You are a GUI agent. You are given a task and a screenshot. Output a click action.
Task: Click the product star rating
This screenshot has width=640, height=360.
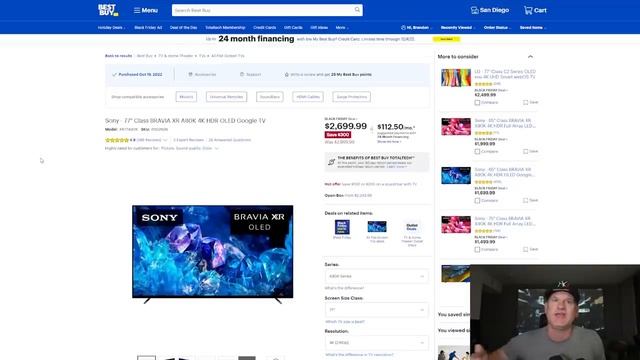point(117,140)
